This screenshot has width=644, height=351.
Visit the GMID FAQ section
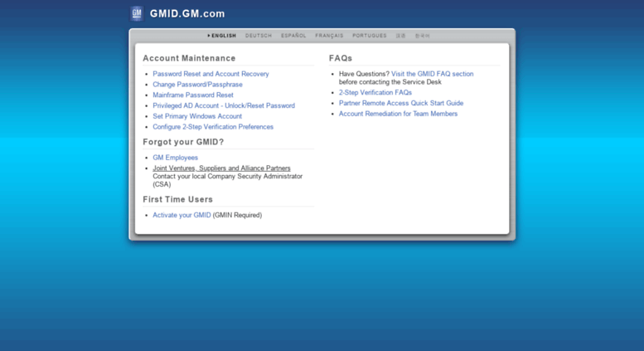[x=433, y=74]
